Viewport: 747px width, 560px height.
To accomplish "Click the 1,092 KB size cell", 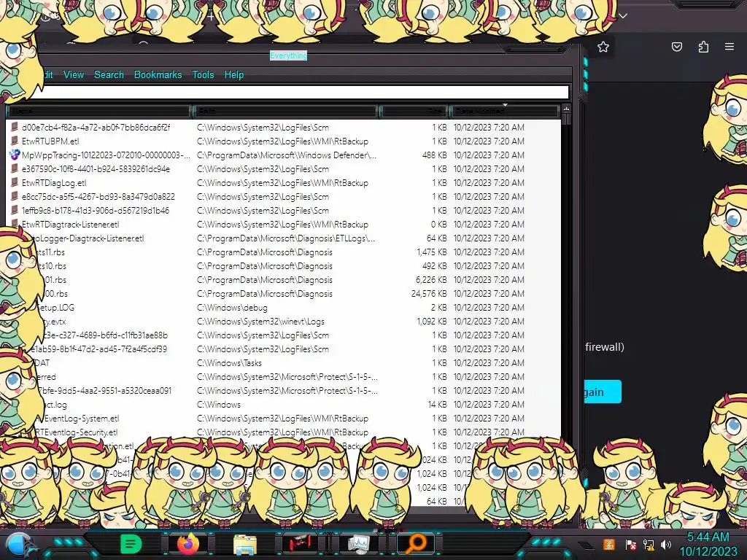I will tap(432, 322).
